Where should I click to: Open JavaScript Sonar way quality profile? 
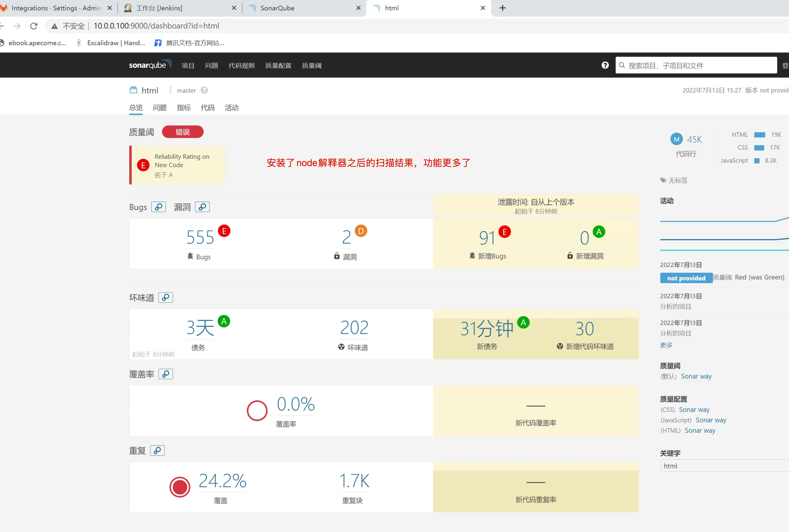pos(711,420)
